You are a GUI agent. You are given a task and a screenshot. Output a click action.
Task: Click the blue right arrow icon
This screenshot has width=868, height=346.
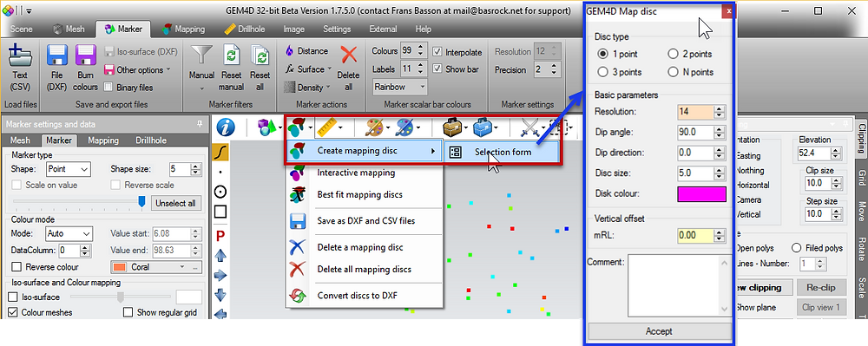tap(220, 275)
